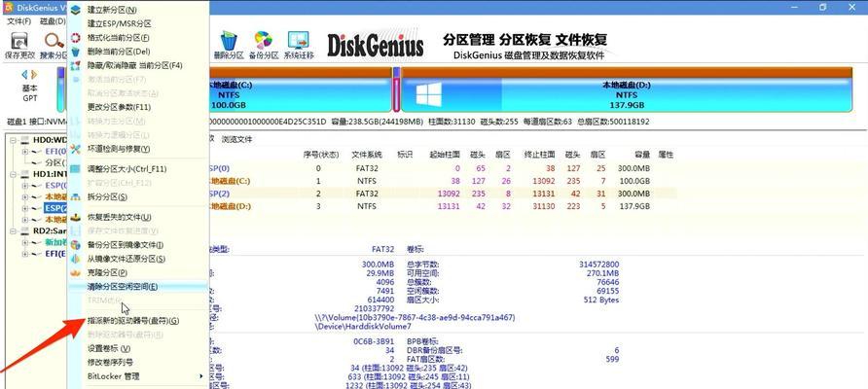Select table row with capacity 137.9GB
The image size is (868, 389).
442,206
